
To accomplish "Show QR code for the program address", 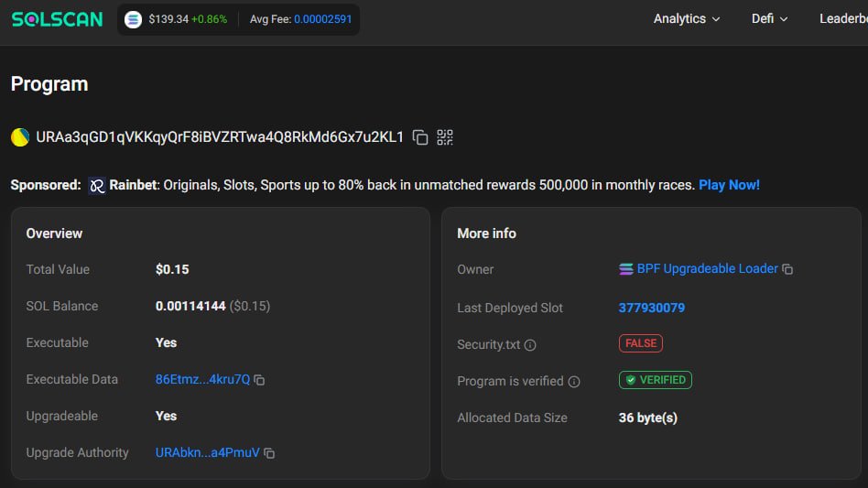I will click(x=444, y=137).
